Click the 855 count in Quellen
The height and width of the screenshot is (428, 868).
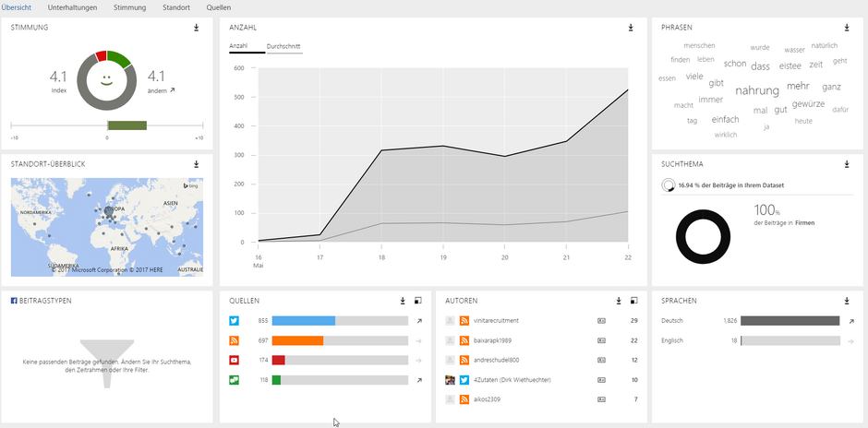pos(263,321)
